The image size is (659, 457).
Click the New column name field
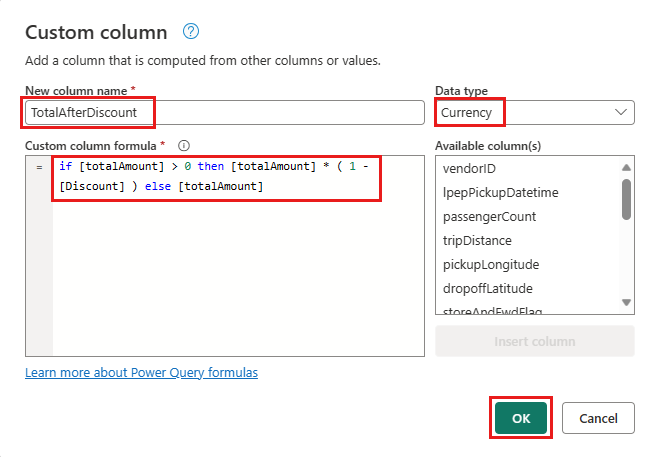point(225,113)
